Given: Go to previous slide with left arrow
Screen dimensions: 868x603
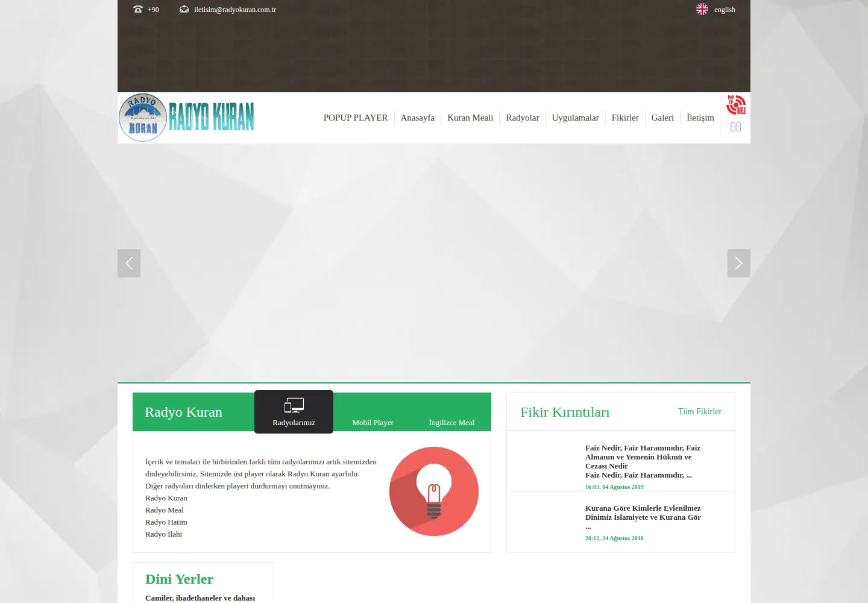Looking at the screenshot, I should pos(129,264).
